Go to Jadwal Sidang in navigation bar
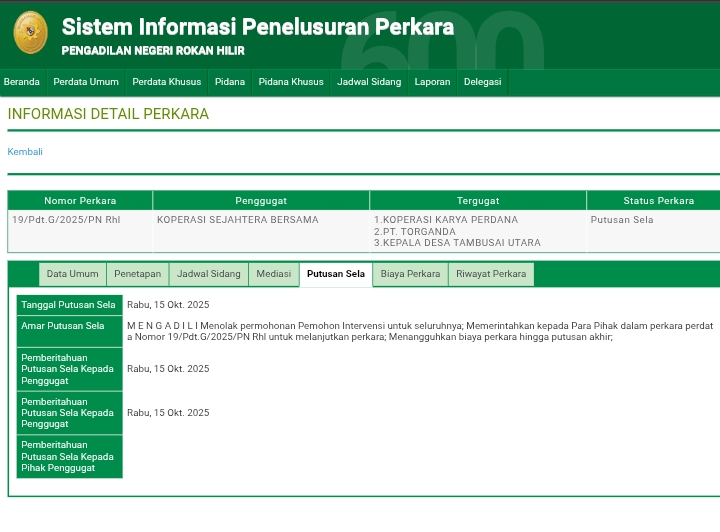This screenshot has width=720, height=532. (x=369, y=82)
